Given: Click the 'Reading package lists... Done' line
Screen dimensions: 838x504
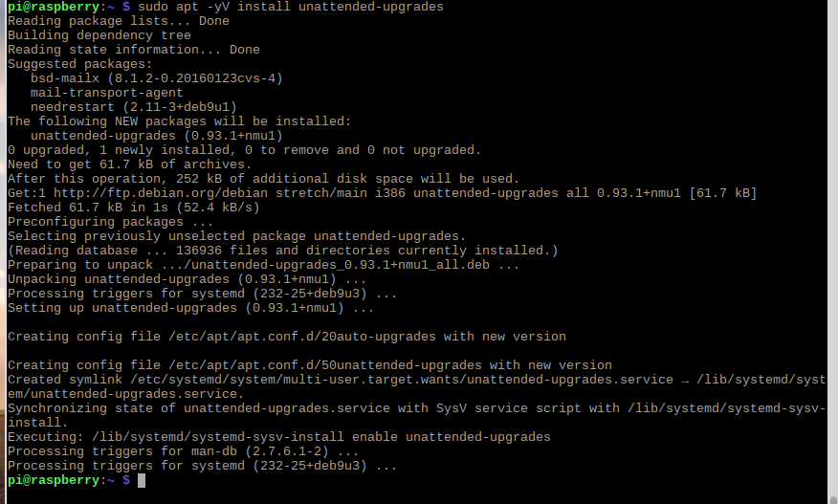Looking at the screenshot, I should (x=118, y=21).
